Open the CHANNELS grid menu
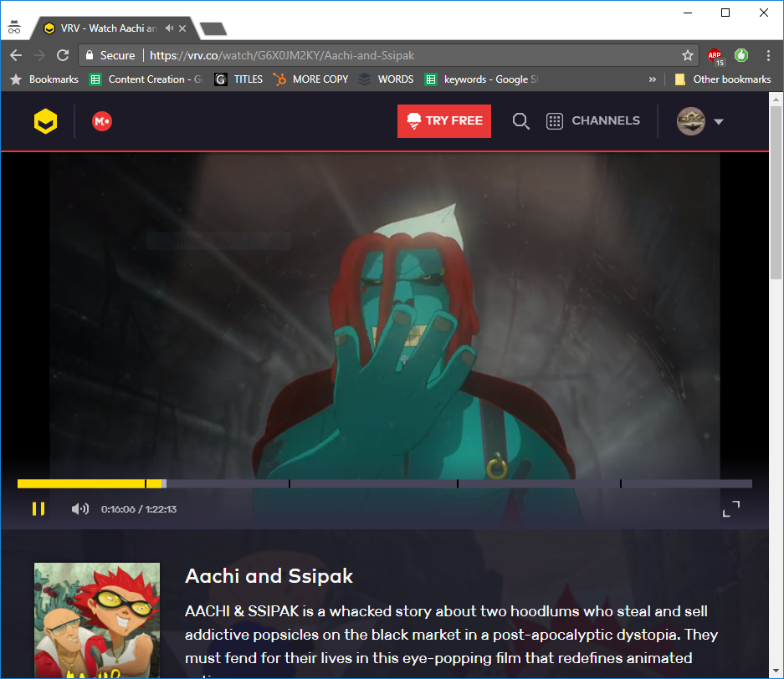Viewport: 784px width, 679px height. [x=593, y=121]
